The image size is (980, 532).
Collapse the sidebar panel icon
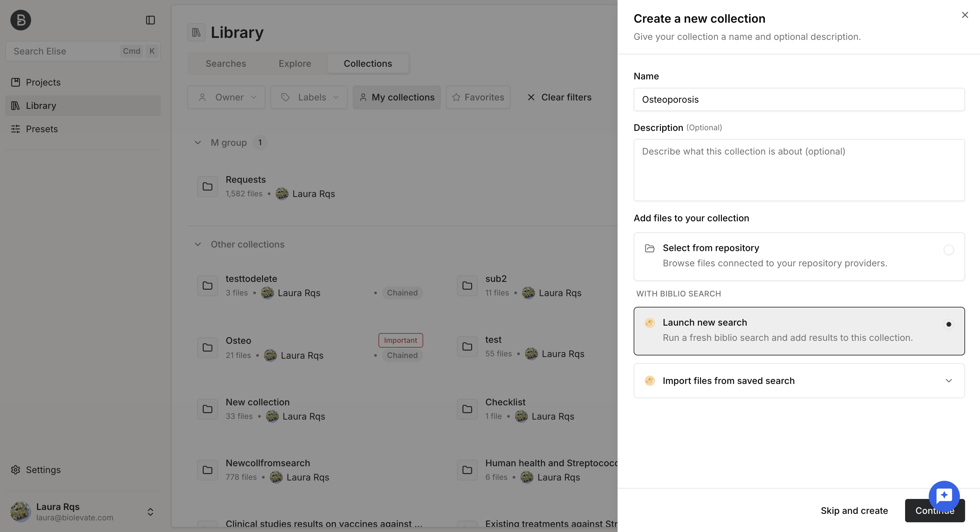coord(150,20)
